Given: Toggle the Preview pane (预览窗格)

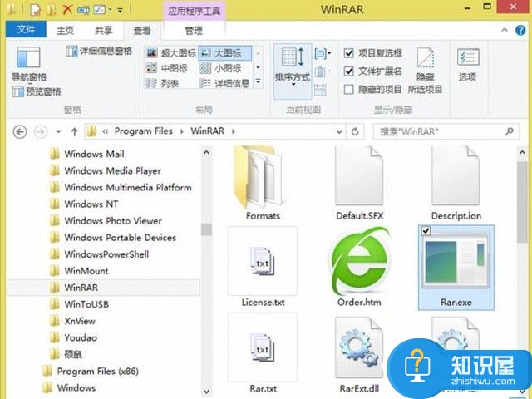Looking at the screenshot, I should (37, 91).
